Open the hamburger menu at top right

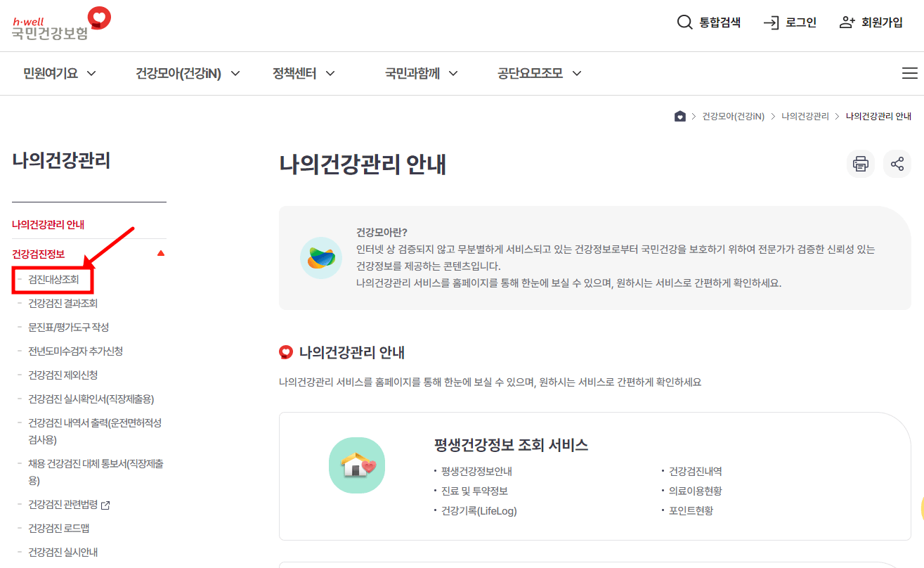[x=909, y=73]
